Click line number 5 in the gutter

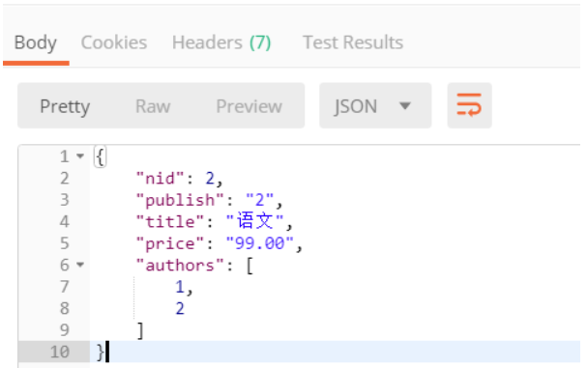(x=65, y=243)
